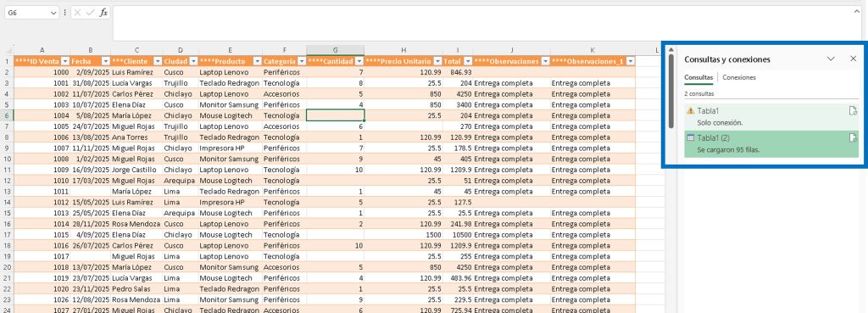
Task: Click the refresh page icon on the Tabla1 (2) query
Action: point(853,138)
